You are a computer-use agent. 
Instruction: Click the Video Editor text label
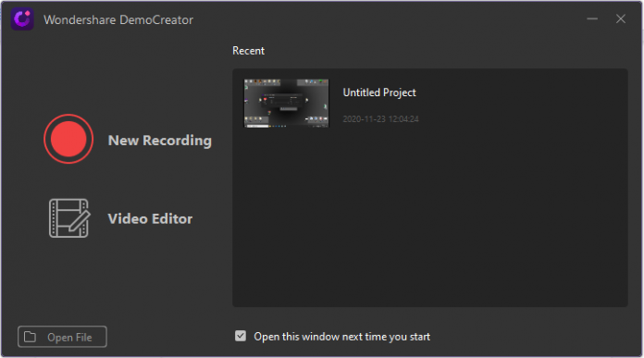[x=150, y=219]
